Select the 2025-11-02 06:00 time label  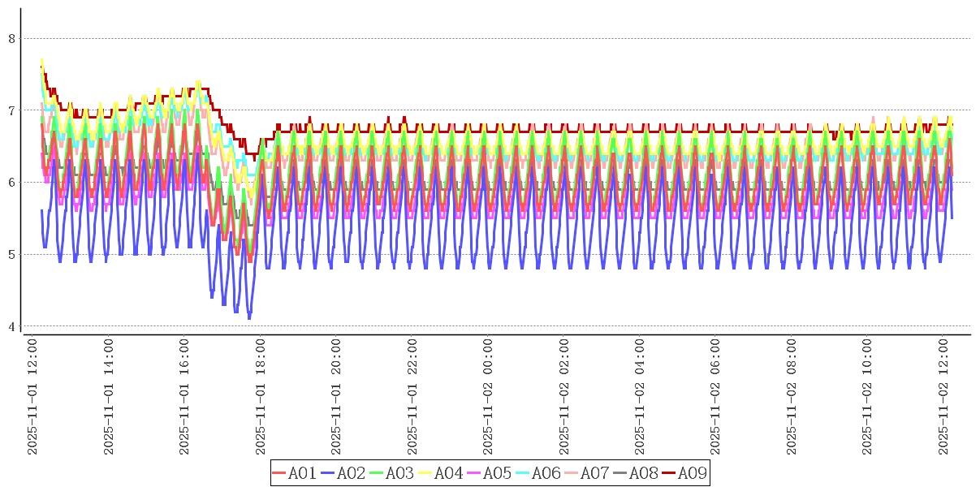point(716,398)
